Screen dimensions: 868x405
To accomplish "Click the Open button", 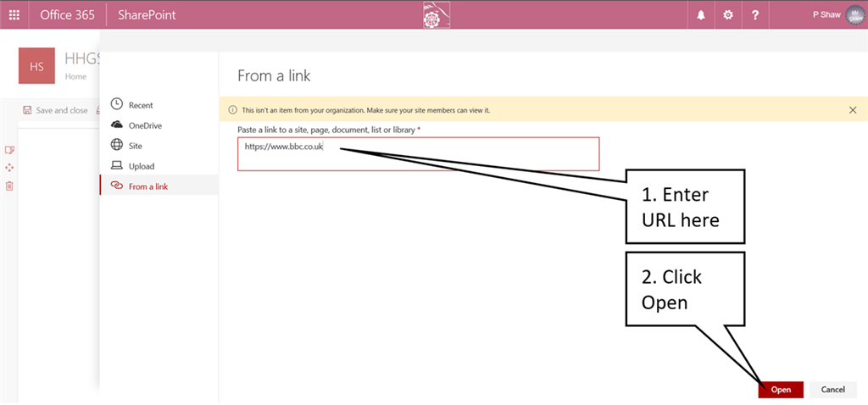I will (781, 390).
